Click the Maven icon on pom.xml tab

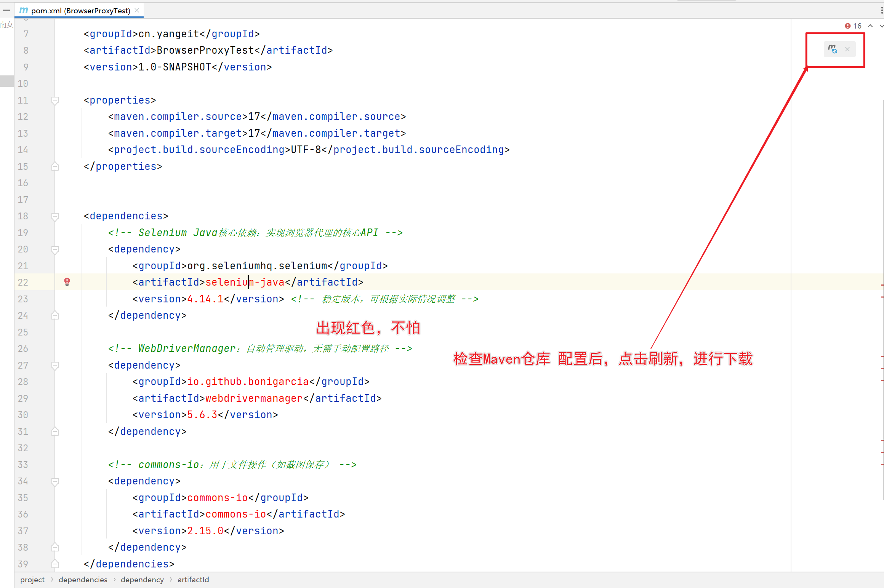24,10
